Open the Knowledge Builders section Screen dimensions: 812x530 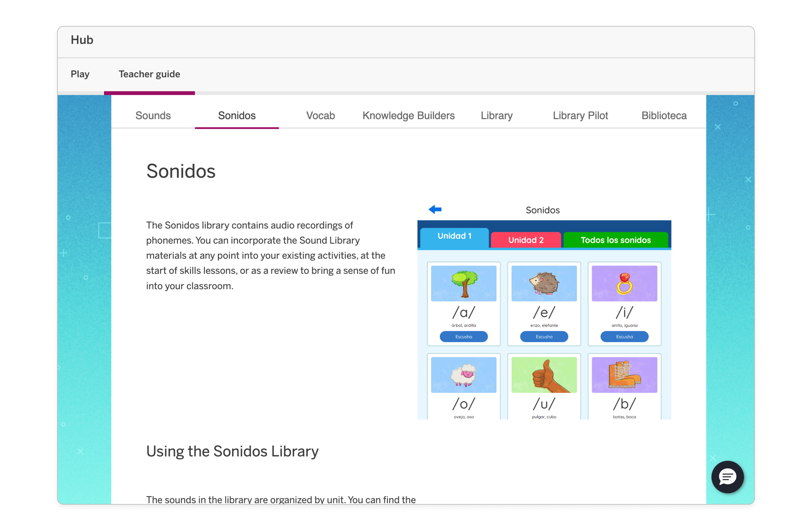pos(409,116)
